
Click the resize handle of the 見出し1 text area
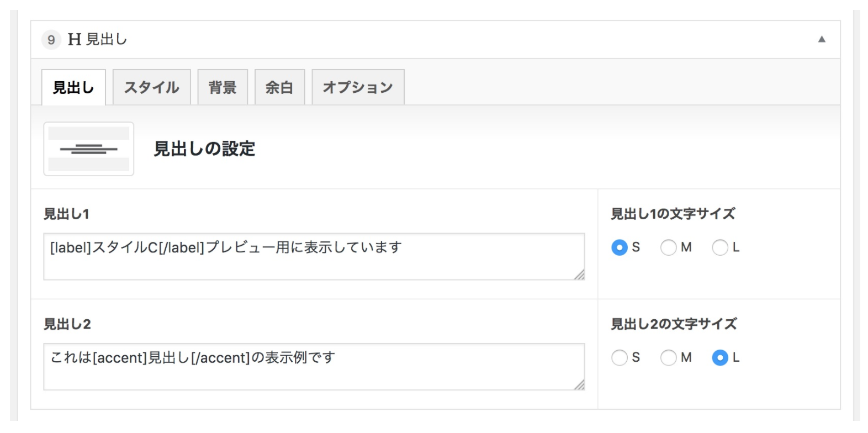(x=579, y=274)
